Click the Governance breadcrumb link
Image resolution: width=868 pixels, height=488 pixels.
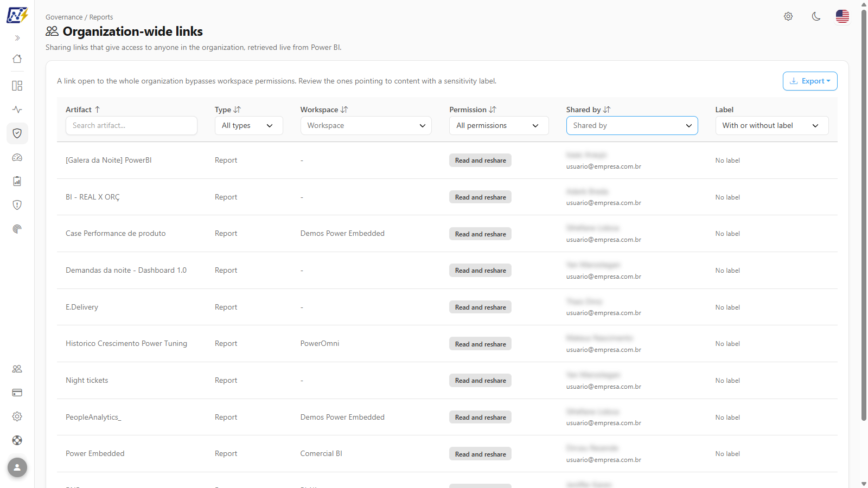coord(64,17)
